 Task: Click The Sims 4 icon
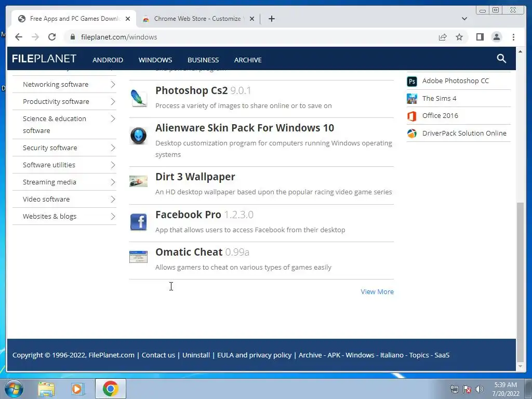412,98
